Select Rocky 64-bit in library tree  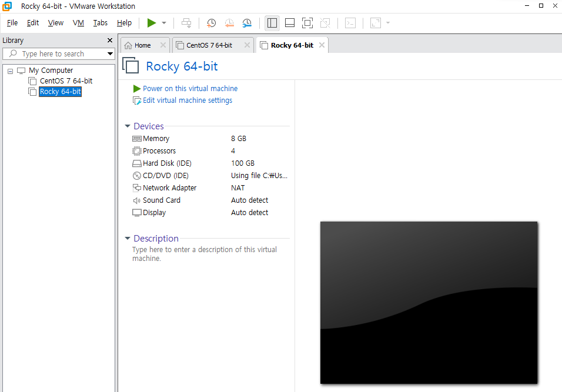point(60,92)
